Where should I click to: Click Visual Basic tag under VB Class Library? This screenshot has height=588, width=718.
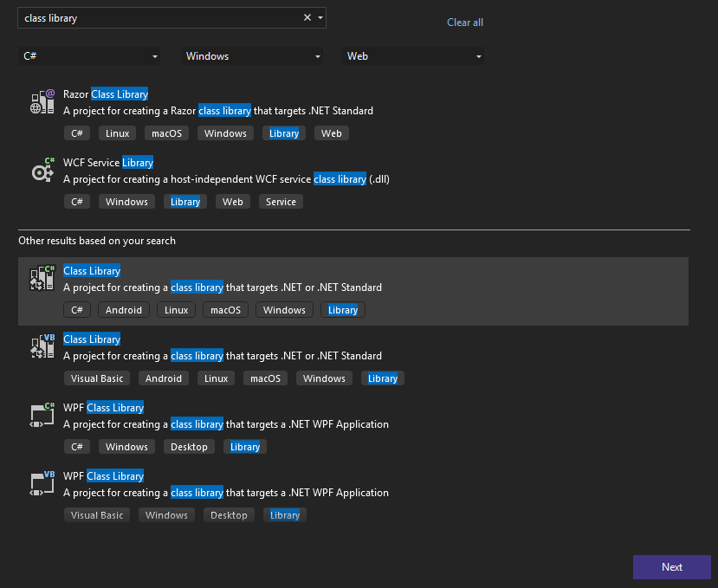(97, 378)
